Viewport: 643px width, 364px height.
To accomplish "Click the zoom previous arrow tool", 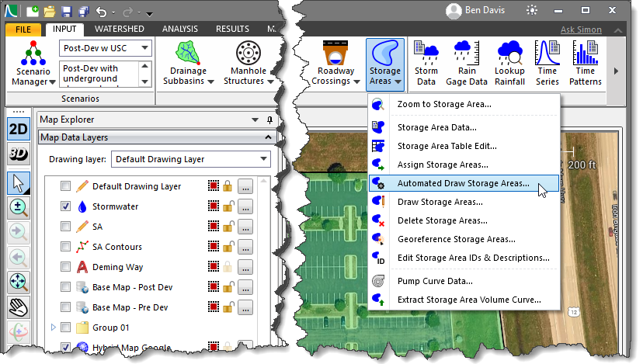I will (x=19, y=258).
